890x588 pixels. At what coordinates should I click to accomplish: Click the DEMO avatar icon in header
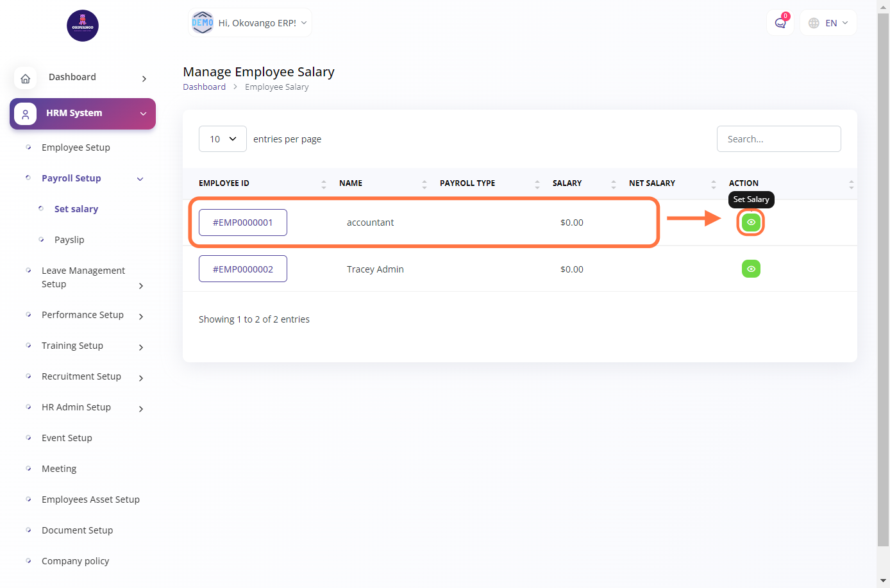click(203, 23)
